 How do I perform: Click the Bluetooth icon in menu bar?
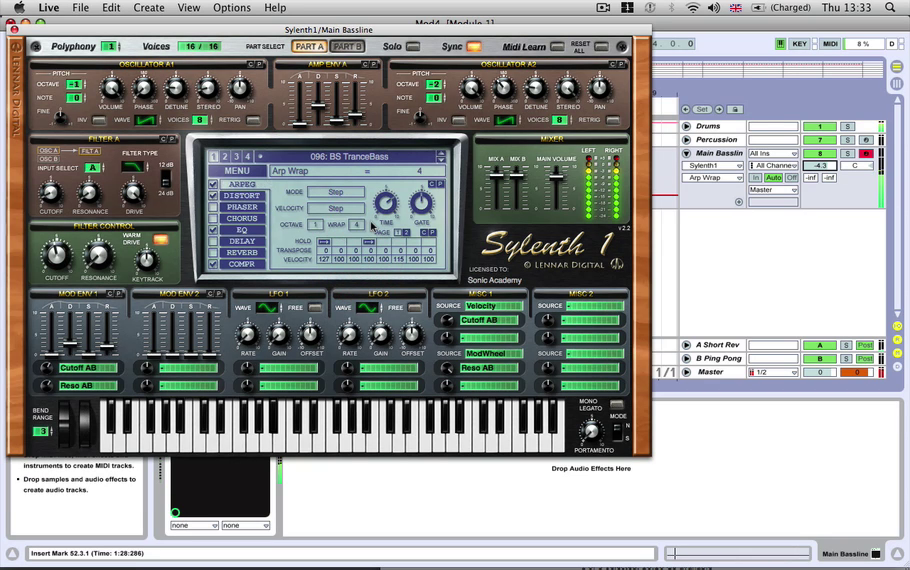click(x=671, y=8)
